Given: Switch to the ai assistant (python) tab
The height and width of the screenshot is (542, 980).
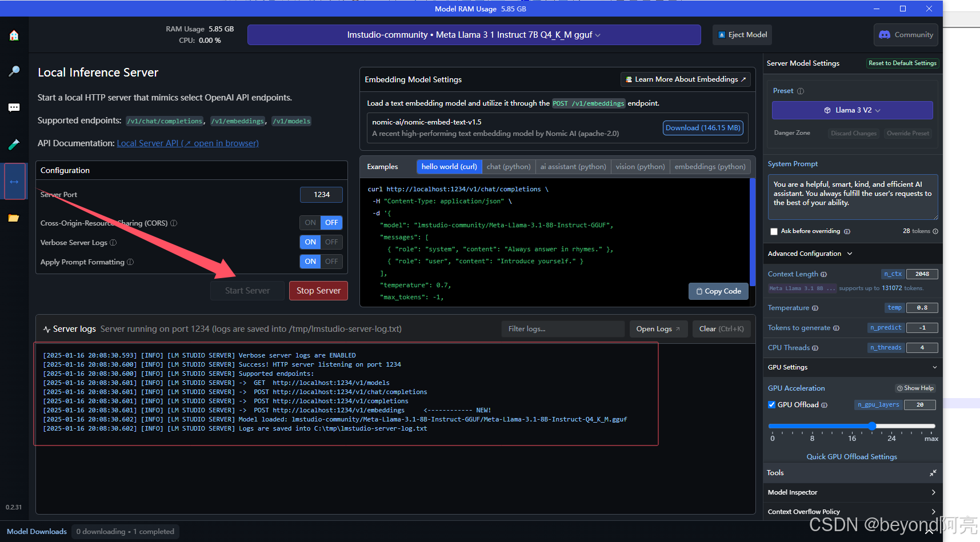Looking at the screenshot, I should 573,167.
